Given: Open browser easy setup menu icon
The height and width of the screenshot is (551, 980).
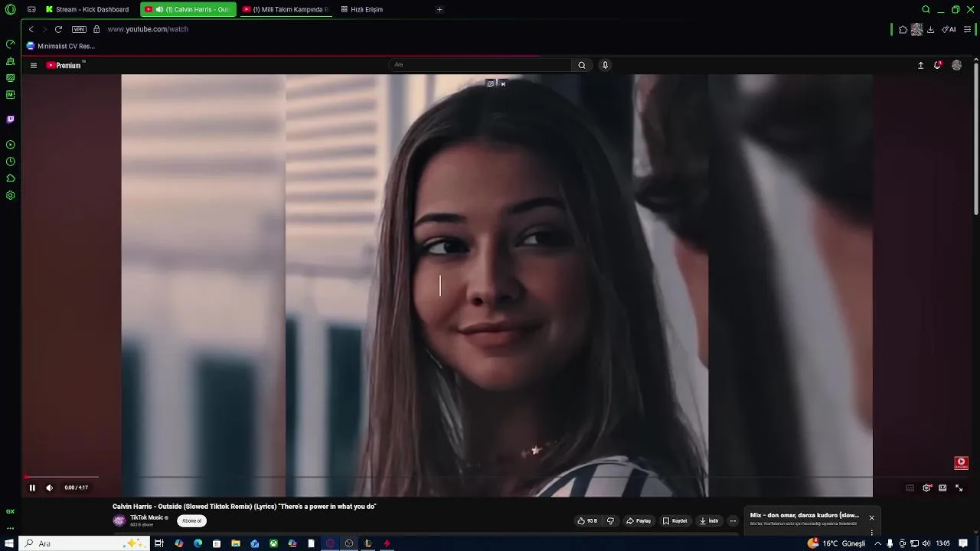Looking at the screenshot, I should point(968,29).
